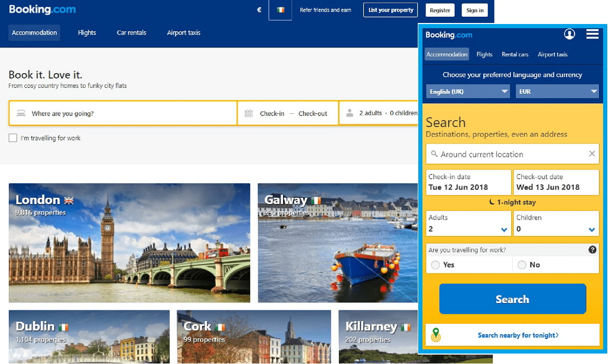The height and width of the screenshot is (364, 612).
Task: Open the EUR currency dropdown
Action: [557, 91]
